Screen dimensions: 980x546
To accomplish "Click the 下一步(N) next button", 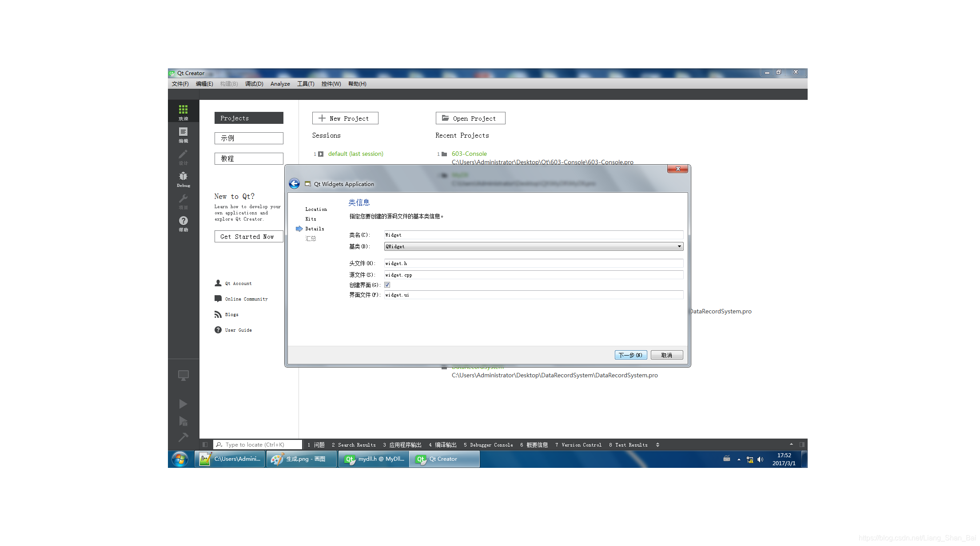I will click(x=631, y=355).
